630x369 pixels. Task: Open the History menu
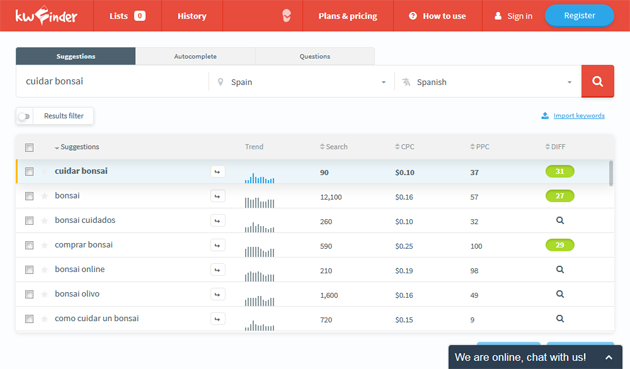click(192, 16)
